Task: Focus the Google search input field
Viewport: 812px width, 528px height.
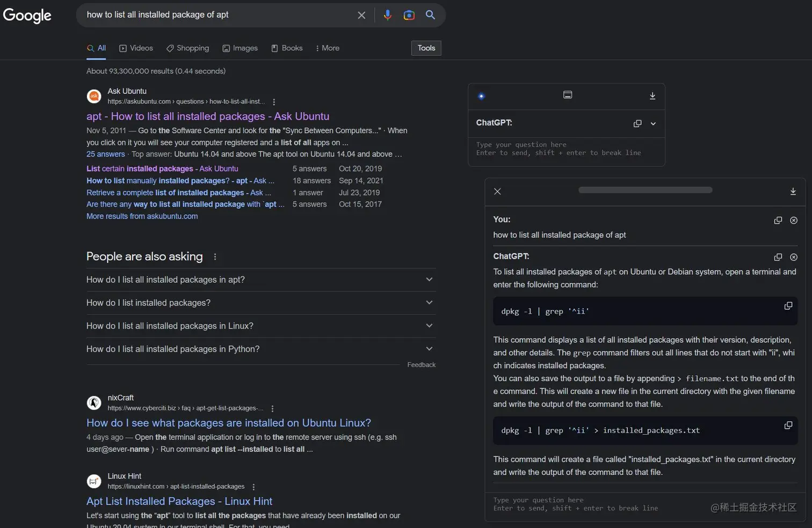Action: click(x=218, y=15)
